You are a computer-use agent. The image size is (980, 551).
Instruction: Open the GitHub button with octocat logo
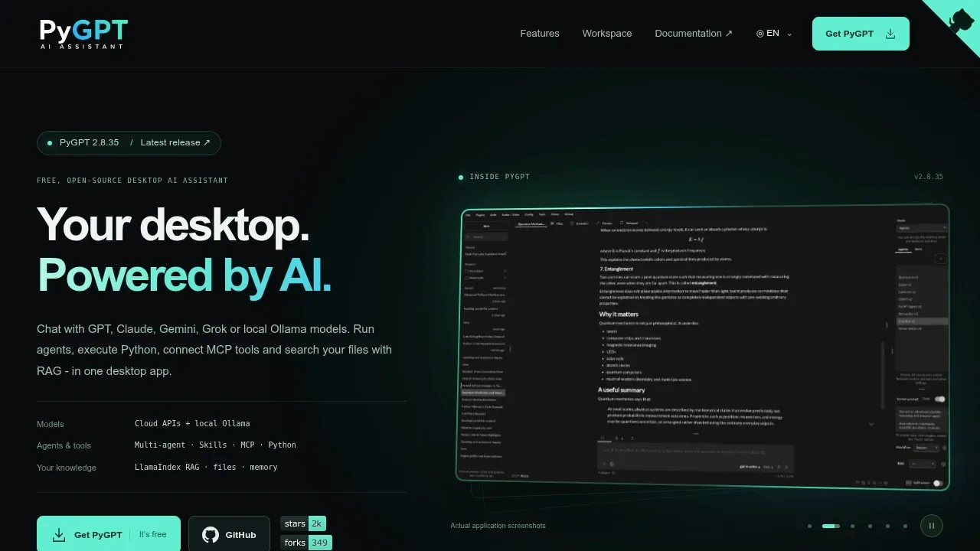pos(229,534)
